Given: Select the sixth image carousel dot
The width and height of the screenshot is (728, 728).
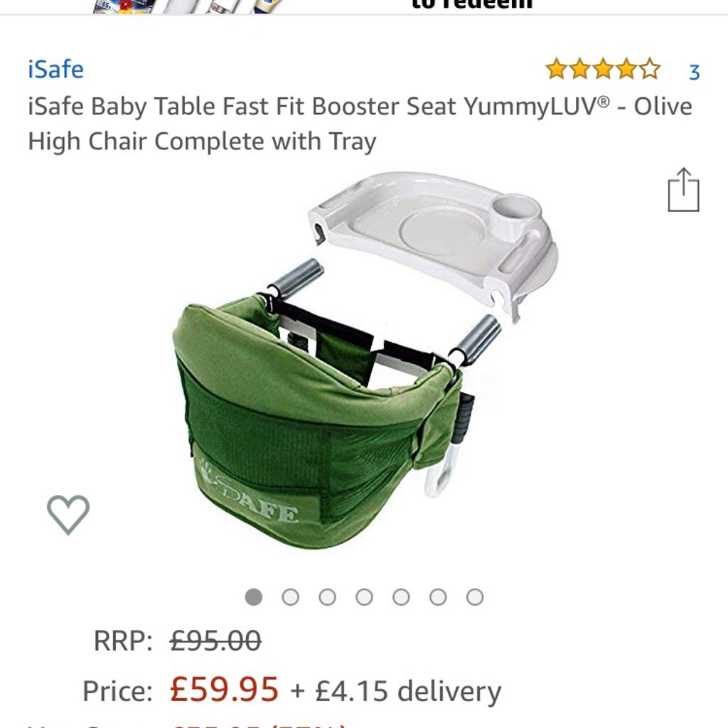Looking at the screenshot, I should [438, 596].
